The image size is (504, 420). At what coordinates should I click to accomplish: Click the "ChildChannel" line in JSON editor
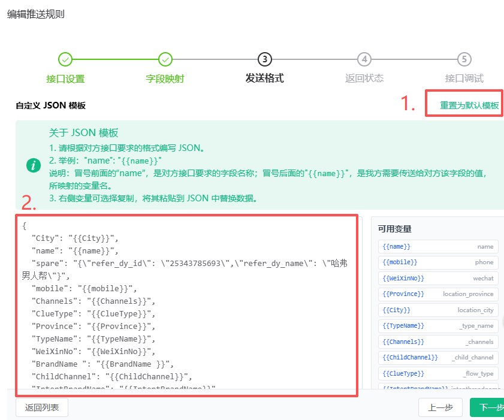pyautogui.click(x=112, y=377)
